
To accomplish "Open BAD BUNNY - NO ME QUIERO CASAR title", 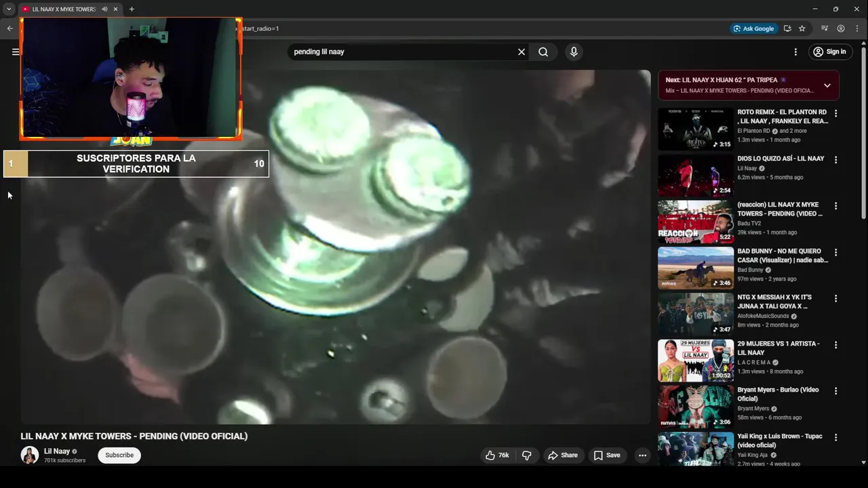I will (x=783, y=256).
